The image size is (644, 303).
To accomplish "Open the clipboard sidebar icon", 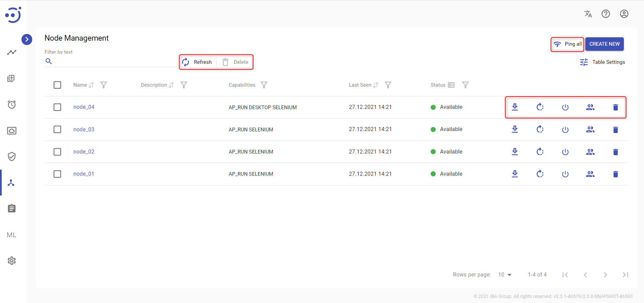I will click(12, 208).
